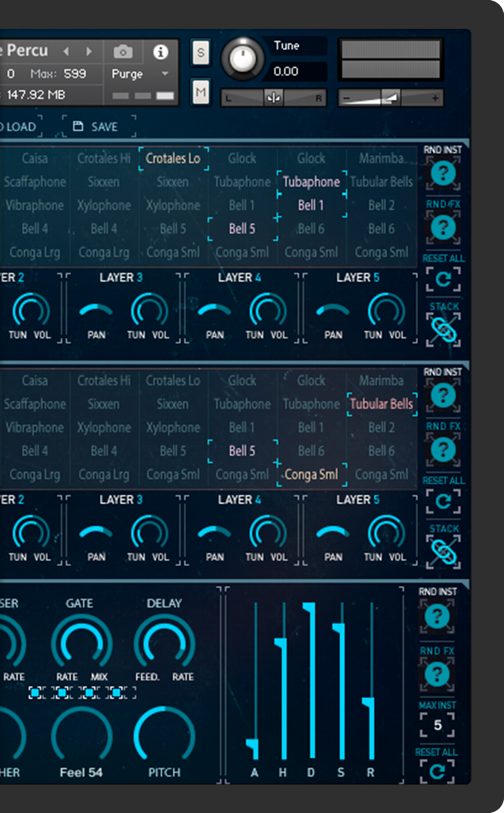Select highlighted Tubular Bells in lower instrument grid
Image resolution: width=504 pixels, height=813 pixels.
(x=381, y=404)
